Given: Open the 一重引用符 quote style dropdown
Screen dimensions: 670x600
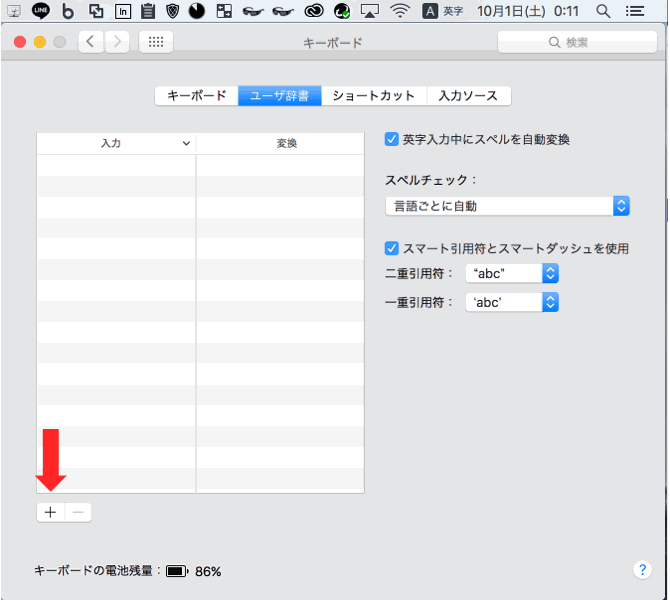Looking at the screenshot, I should tap(512, 303).
